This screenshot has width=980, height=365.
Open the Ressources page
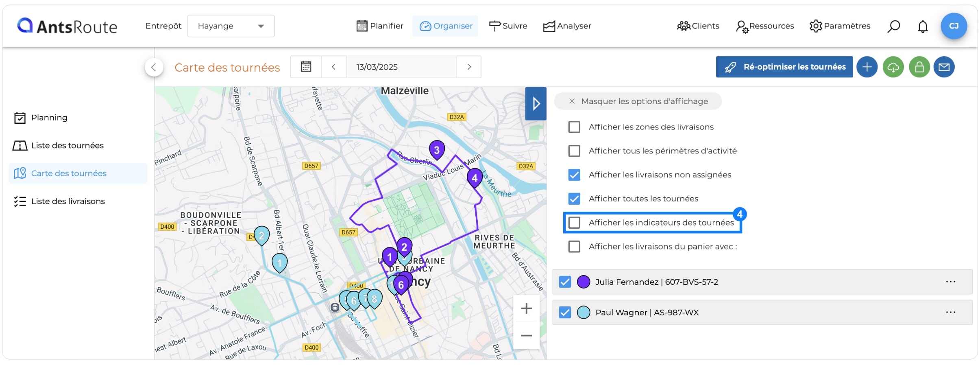tap(765, 26)
